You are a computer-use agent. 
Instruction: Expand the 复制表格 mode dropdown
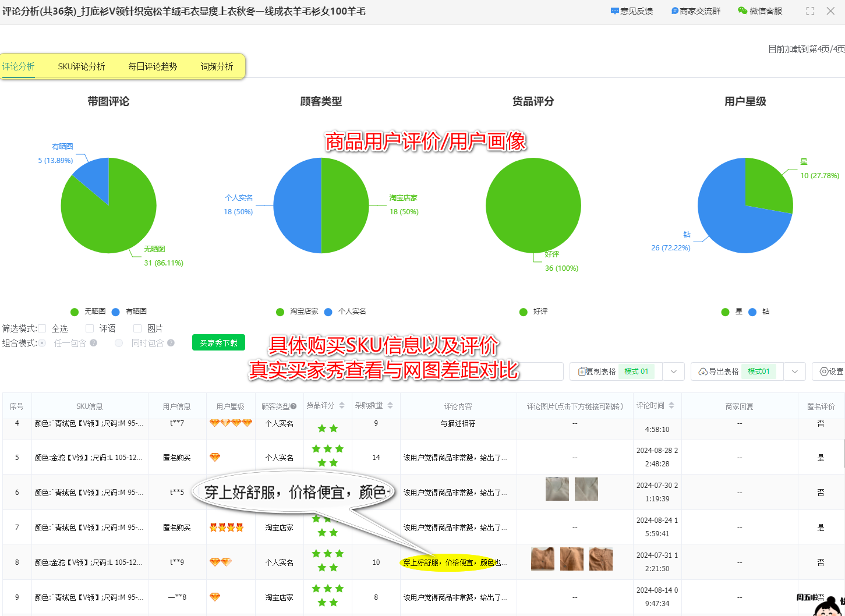tap(674, 371)
